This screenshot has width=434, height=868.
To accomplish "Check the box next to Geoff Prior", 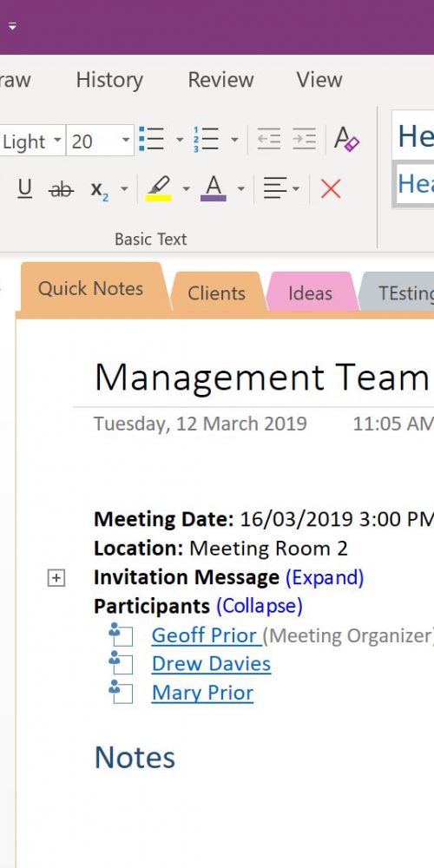I will click(x=123, y=636).
